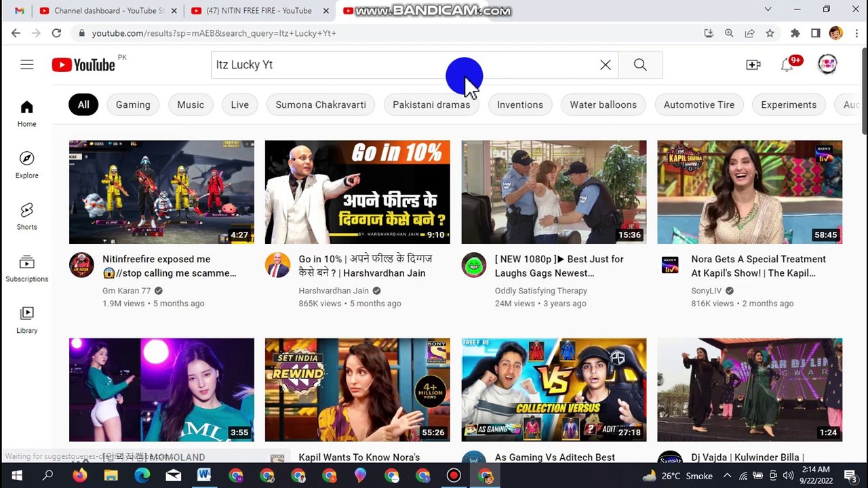This screenshot has height=488, width=868.
Task: Select the Live filter chip
Action: click(x=239, y=104)
